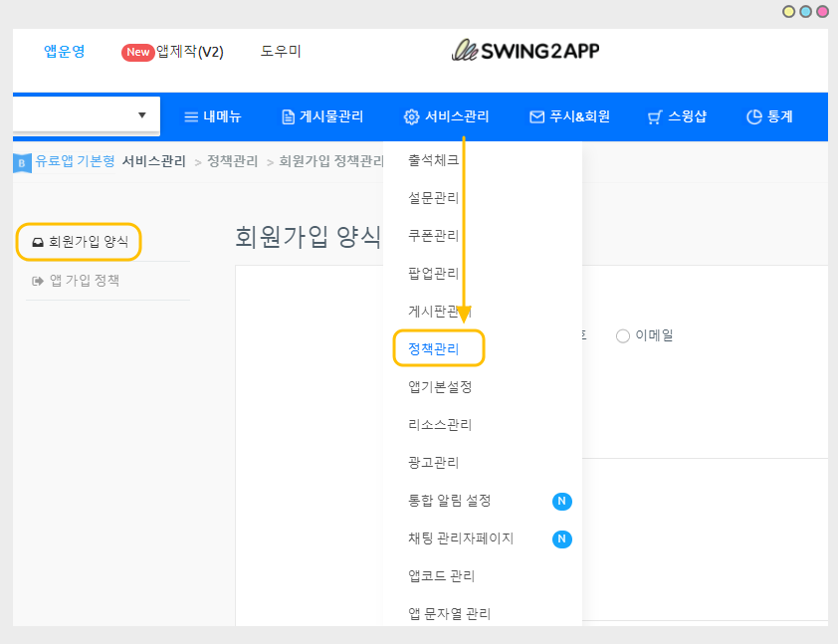The image size is (838, 644).
Task: Open the 통계 chart menu
Action: pos(769,116)
